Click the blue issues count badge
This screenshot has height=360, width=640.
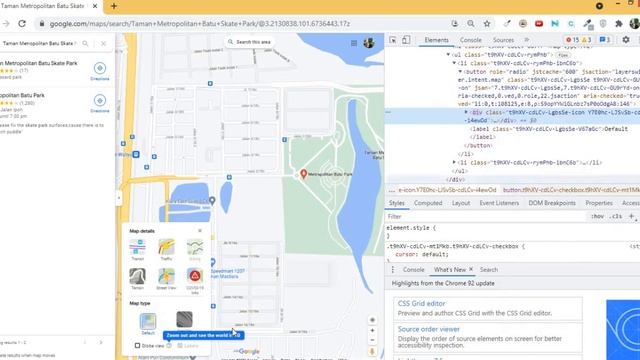(604, 40)
